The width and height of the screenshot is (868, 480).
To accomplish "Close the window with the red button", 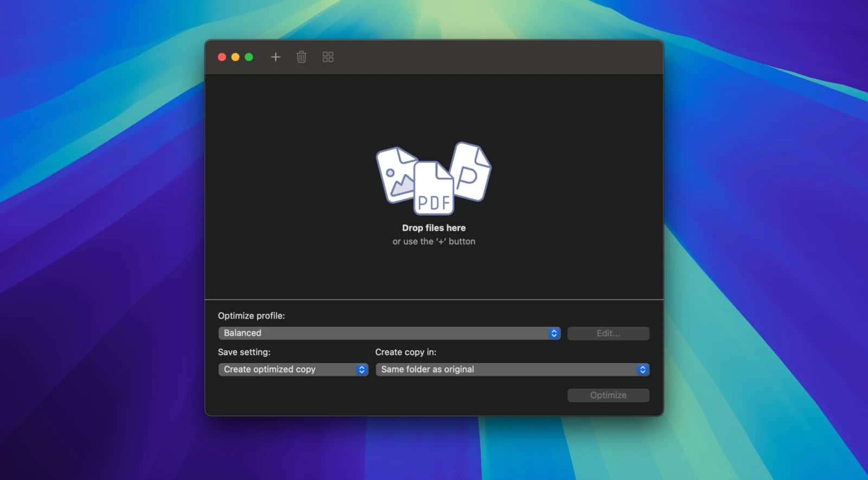I will click(x=222, y=57).
